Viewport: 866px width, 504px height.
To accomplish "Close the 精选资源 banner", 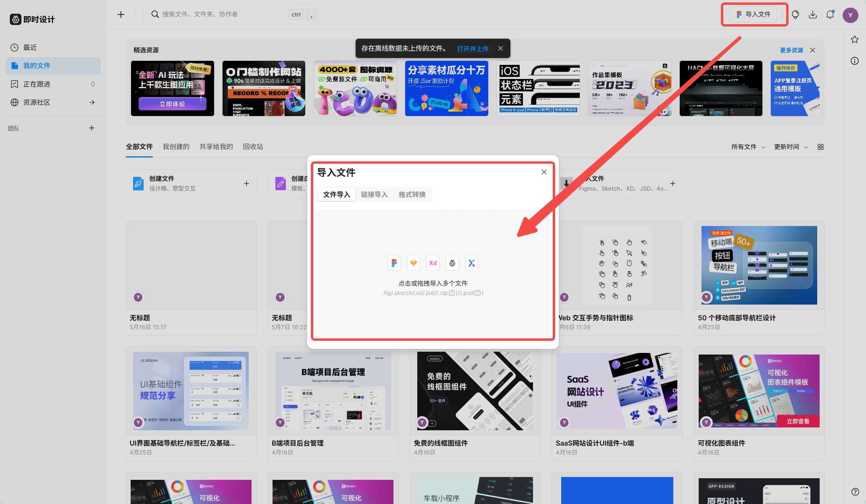I will pos(813,50).
